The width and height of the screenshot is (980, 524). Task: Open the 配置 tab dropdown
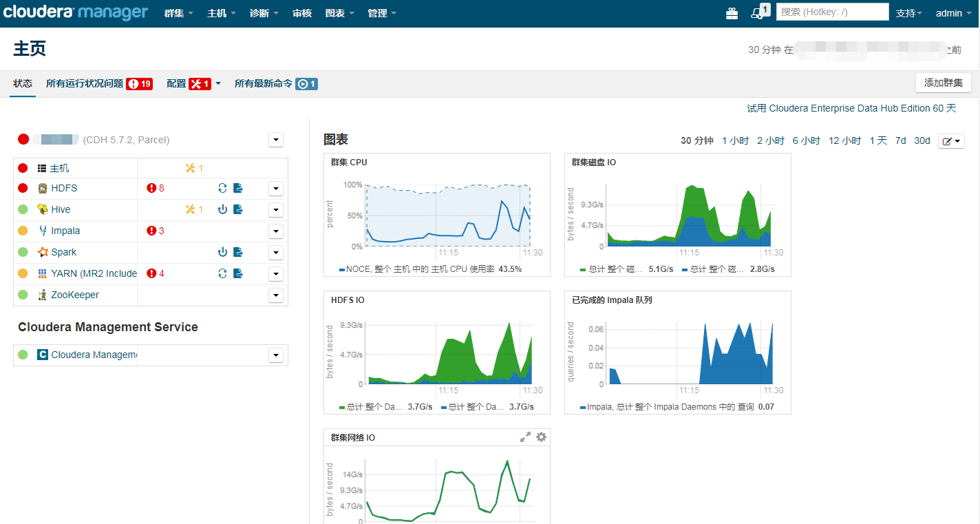pos(194,83)
